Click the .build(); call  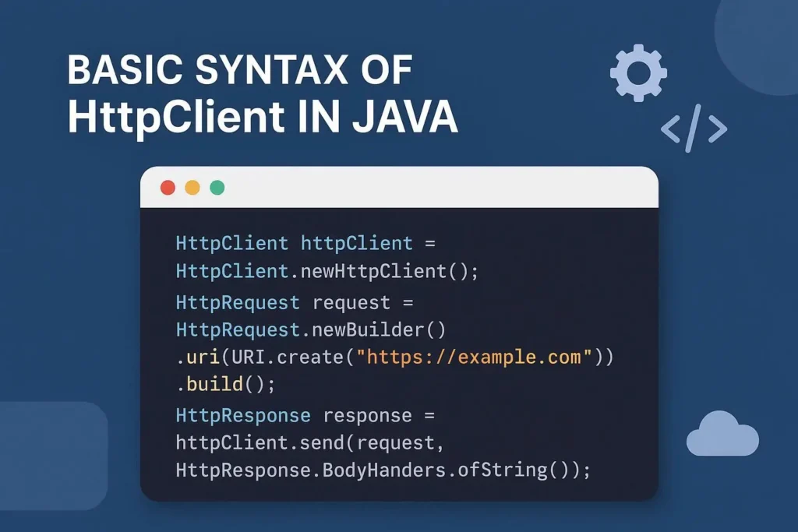(221, 386)
